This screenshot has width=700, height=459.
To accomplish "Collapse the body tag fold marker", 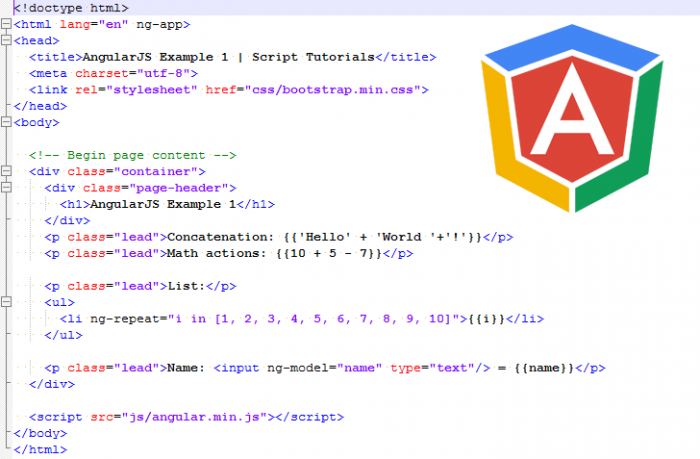I will 6,122.
